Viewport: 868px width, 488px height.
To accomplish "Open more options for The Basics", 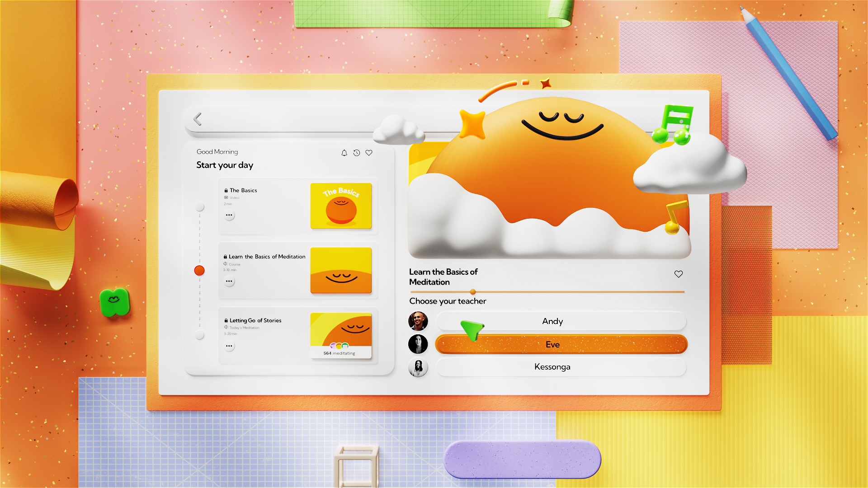I will coord(229,216).
